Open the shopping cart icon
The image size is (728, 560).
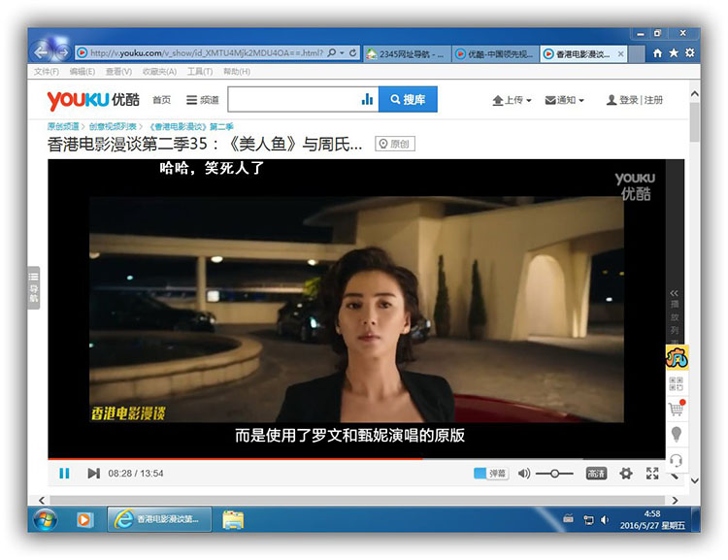(677, 409)
